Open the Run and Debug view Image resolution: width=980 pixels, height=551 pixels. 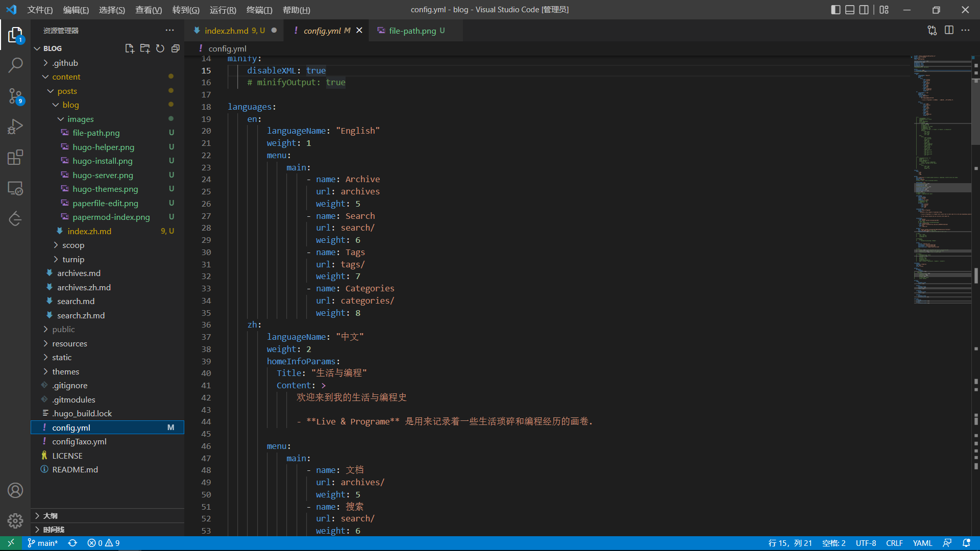tap(15, 127)
